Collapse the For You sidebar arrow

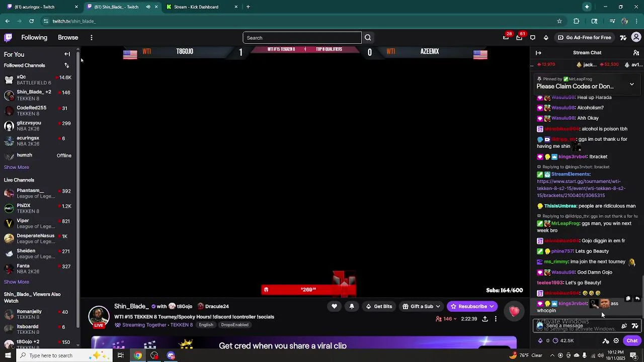[x=67, y=54]
